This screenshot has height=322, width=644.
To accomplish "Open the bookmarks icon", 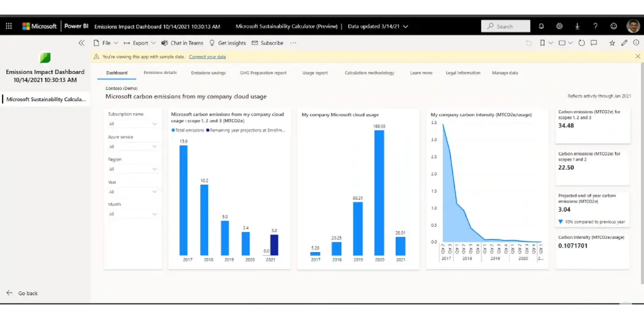I will pos(543,43).
